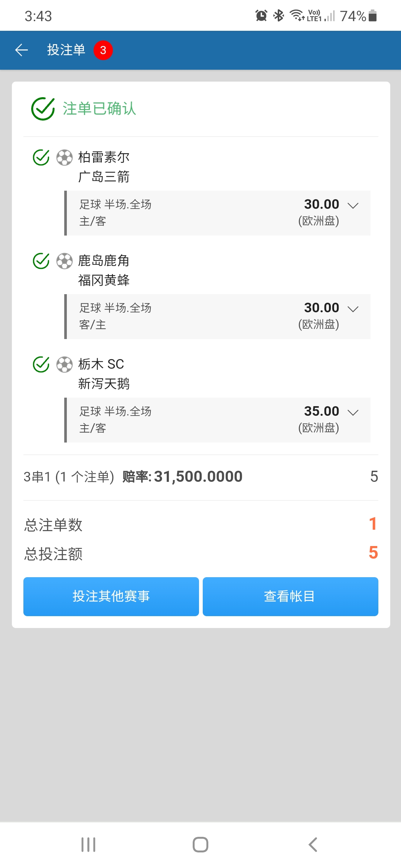Screen dimensions: 401x868
Task: Tap the back arrow in header
Action: click(x=22, y=50)
